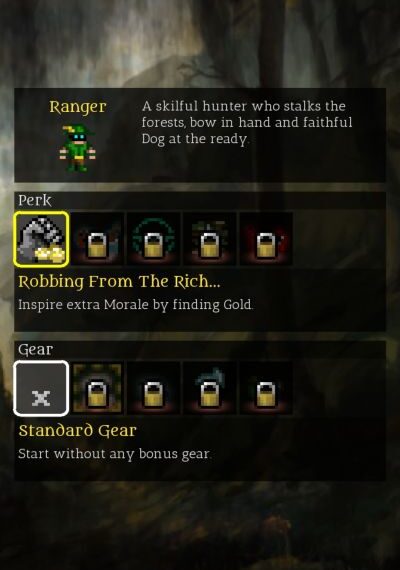Click the Ranger class description paragraph
400x570 pixels.
click(247, 123)
